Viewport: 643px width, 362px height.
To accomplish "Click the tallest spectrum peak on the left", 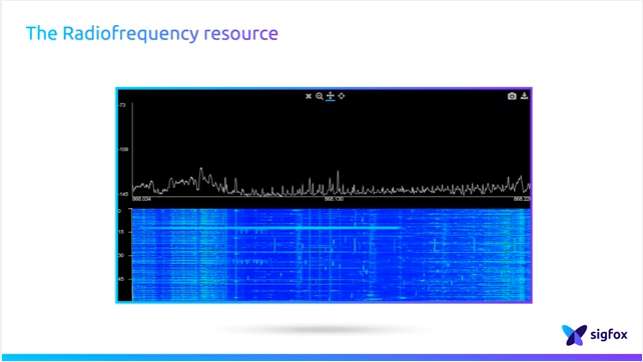I will pos(201,169).
